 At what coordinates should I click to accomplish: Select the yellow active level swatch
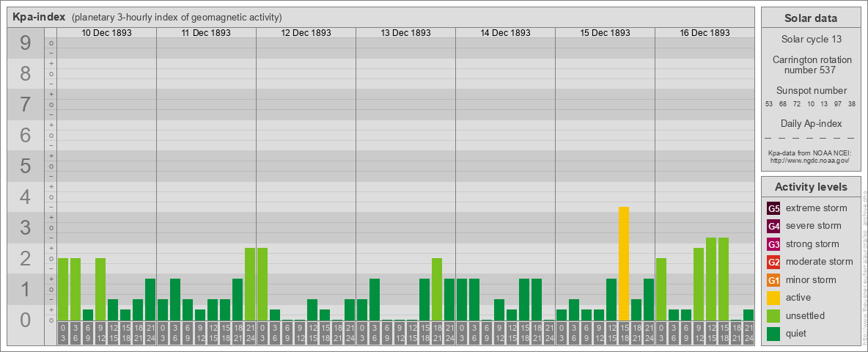pyautogui.click(x=773, y=298)
